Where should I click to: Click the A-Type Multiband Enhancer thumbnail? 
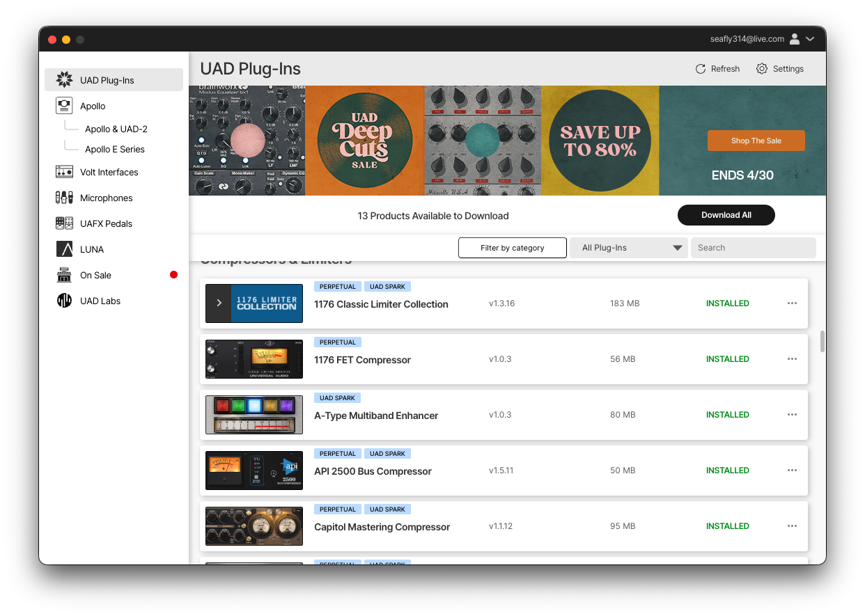pyautogui.click(x=254, y=415)
